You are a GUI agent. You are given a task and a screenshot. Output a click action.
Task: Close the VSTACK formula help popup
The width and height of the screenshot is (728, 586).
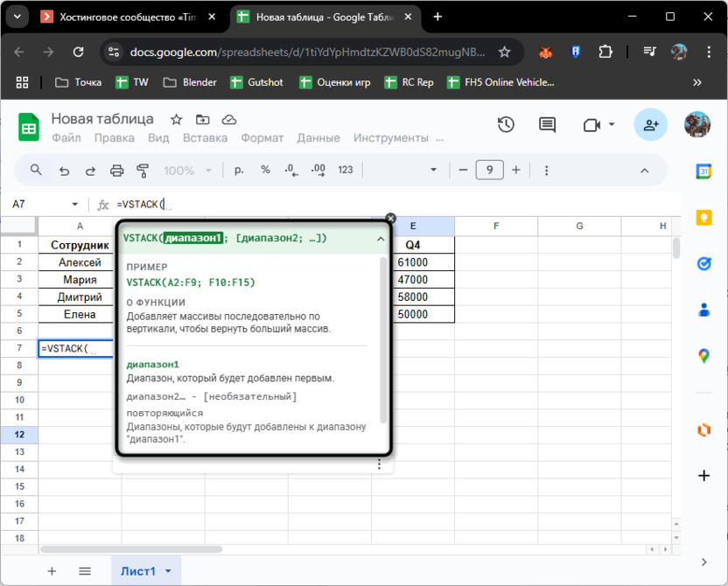point(391,219)
